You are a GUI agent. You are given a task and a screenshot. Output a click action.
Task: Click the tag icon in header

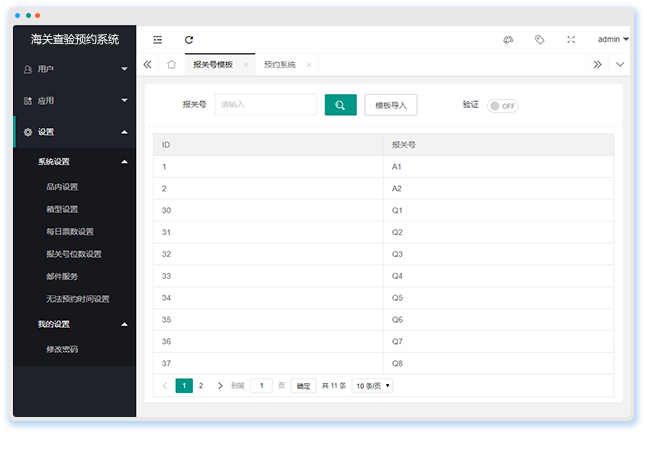click(x=540, y=40)
